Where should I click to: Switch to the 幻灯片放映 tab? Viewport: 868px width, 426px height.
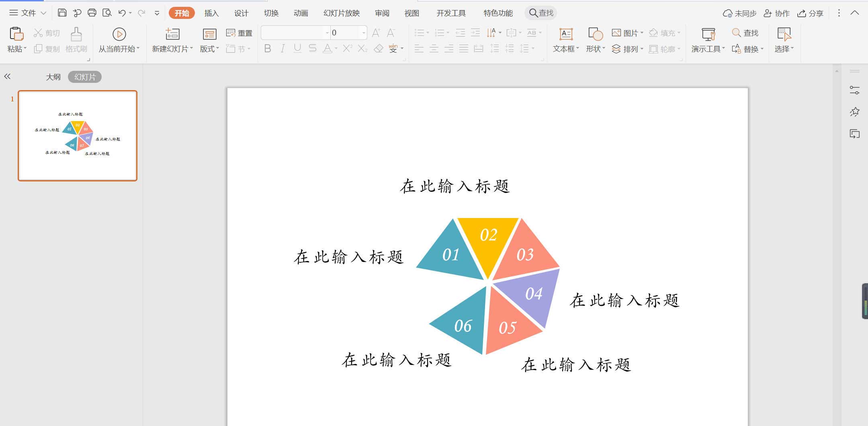[342, 13]
